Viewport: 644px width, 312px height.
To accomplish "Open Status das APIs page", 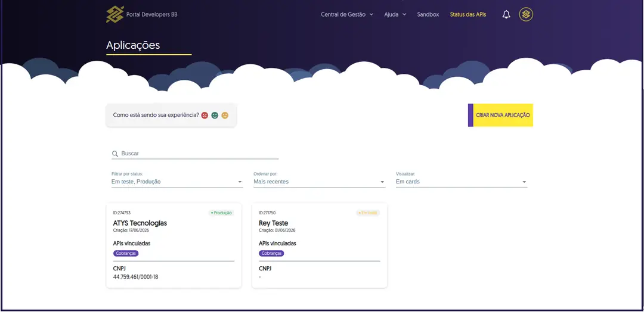I will point(468,14).
